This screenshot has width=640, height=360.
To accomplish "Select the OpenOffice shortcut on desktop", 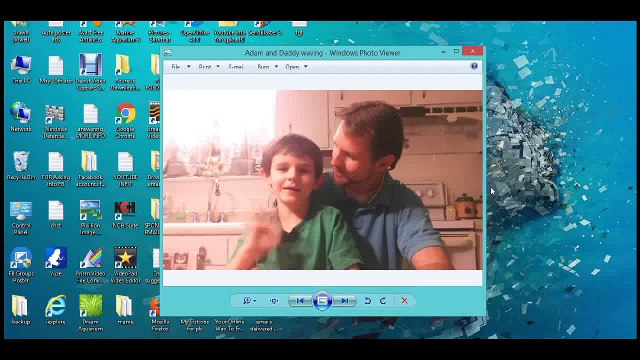I will point(195,33).
